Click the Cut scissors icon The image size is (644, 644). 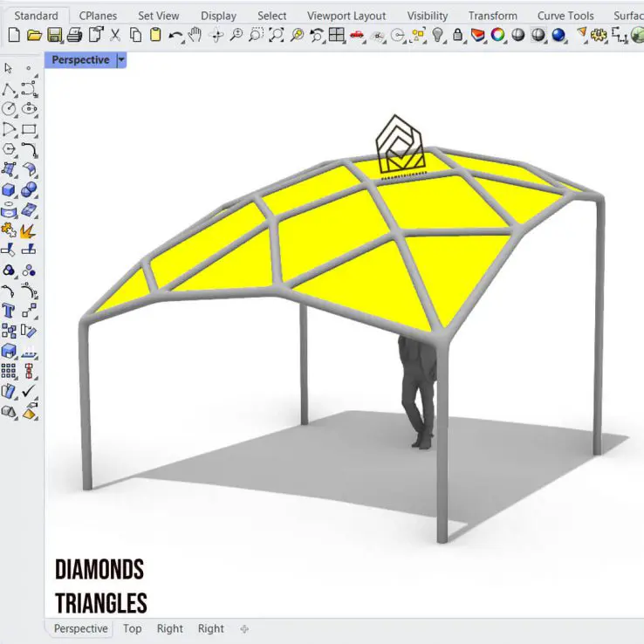[114, 35]
